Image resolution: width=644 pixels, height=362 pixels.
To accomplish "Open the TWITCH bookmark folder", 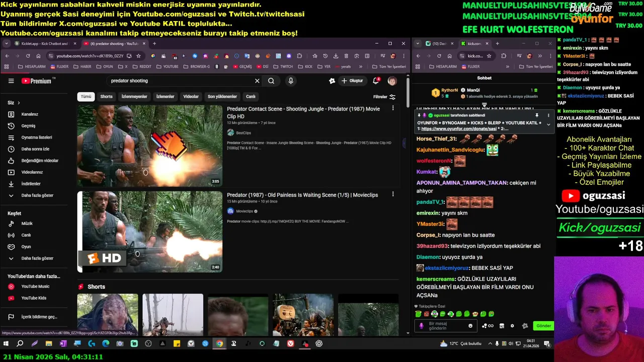I will tap(283, 66).
